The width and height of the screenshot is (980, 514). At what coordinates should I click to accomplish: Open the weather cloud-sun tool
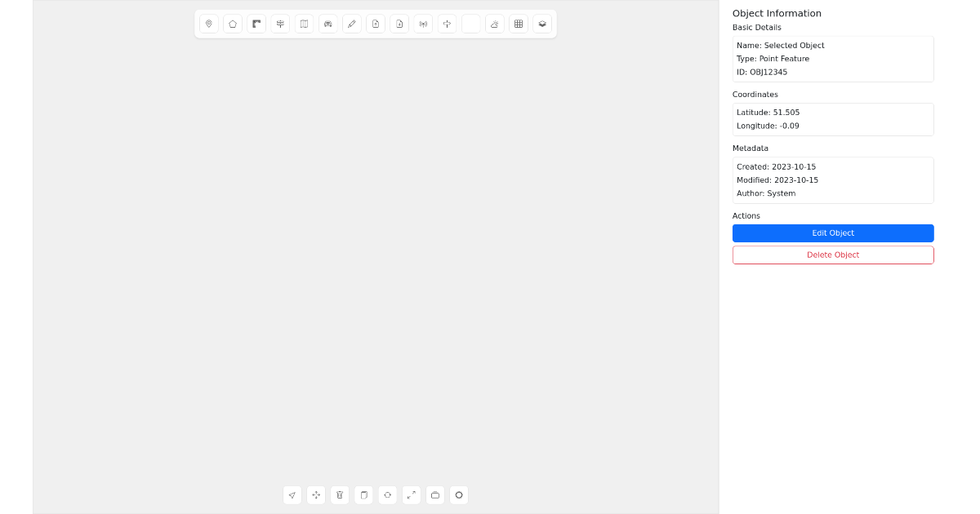click(x=495, y=24)
